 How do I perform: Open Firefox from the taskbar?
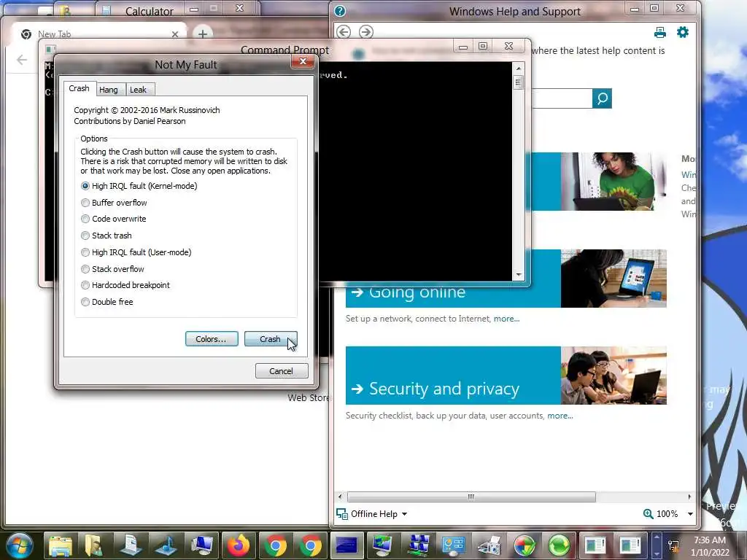point(238,545)
